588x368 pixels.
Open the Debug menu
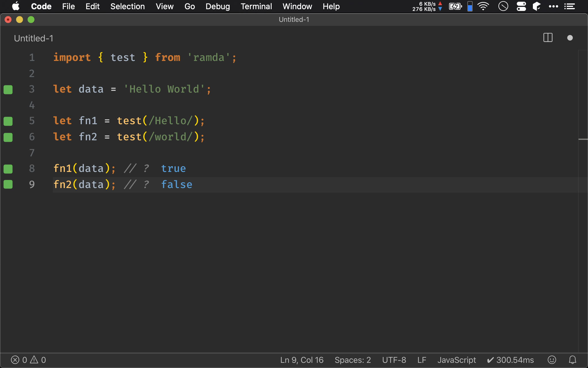218,6
